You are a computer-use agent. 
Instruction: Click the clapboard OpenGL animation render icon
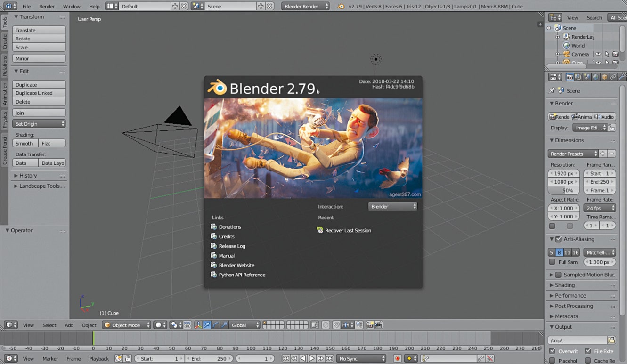(x=378, y=324)
